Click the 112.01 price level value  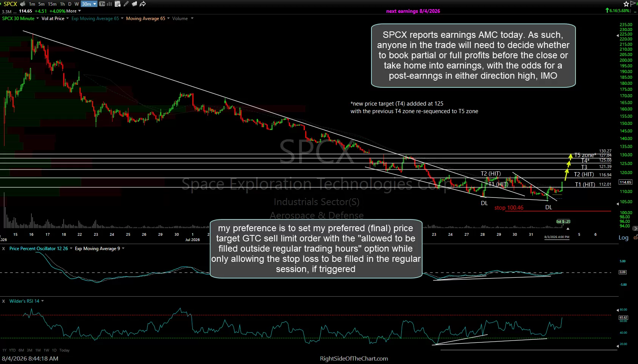605,184
